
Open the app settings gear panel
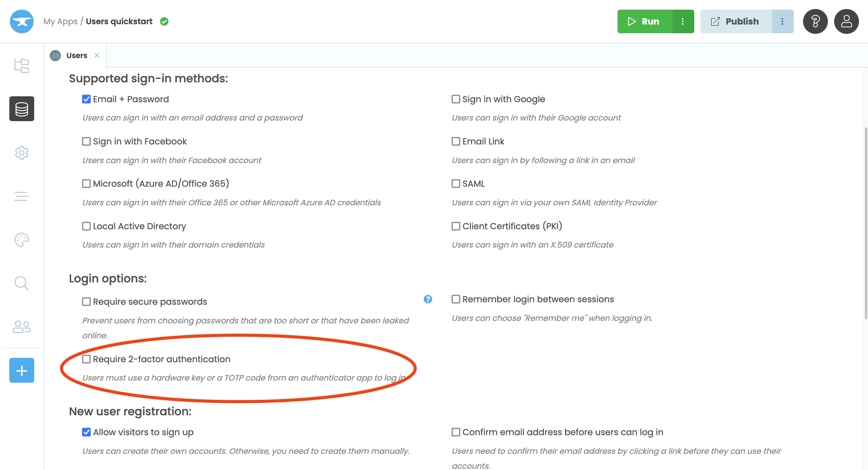coord(21,153)
